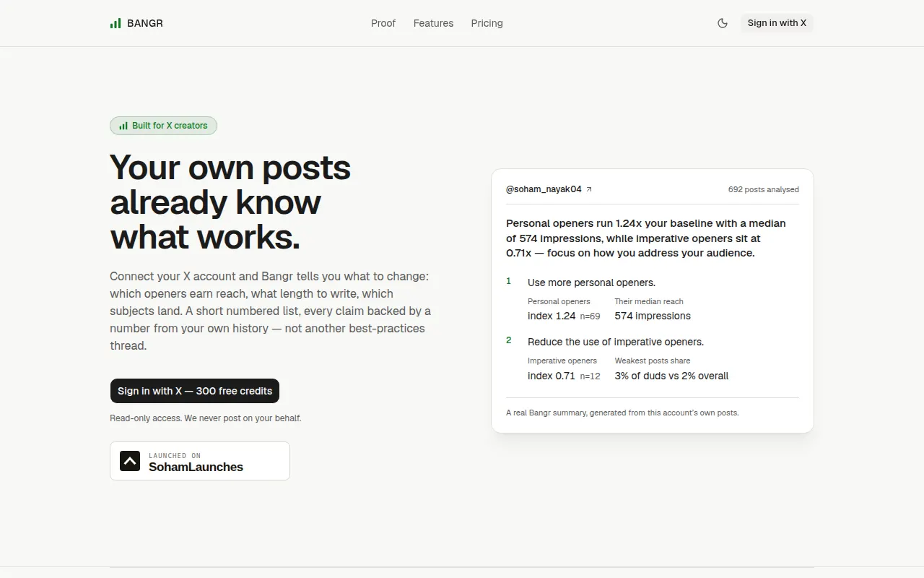
Task: Select the '692 posts analysed' text
Action: point(764,189)
